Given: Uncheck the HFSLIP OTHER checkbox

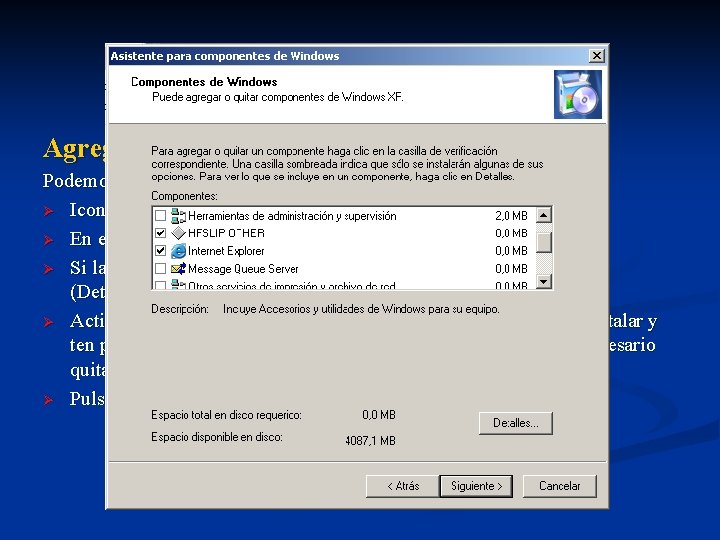Looking at the screenshot, I should point(160,233).
